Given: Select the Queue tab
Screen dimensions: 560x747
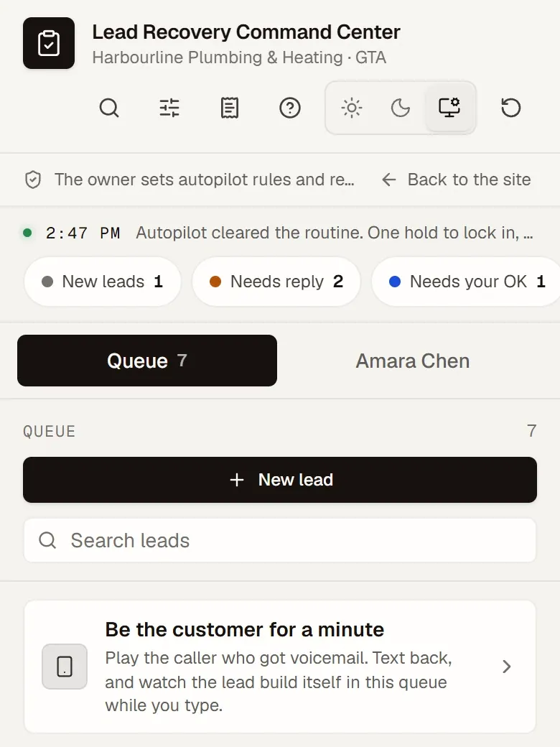Looking at the screenshot, I should tap(147, 361).
